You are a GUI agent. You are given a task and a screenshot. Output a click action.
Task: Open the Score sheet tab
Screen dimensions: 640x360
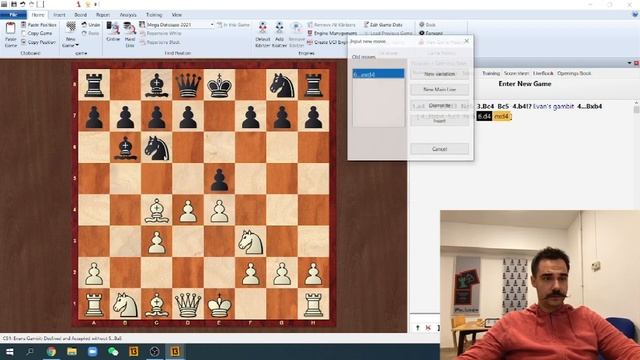click(516, 73)
